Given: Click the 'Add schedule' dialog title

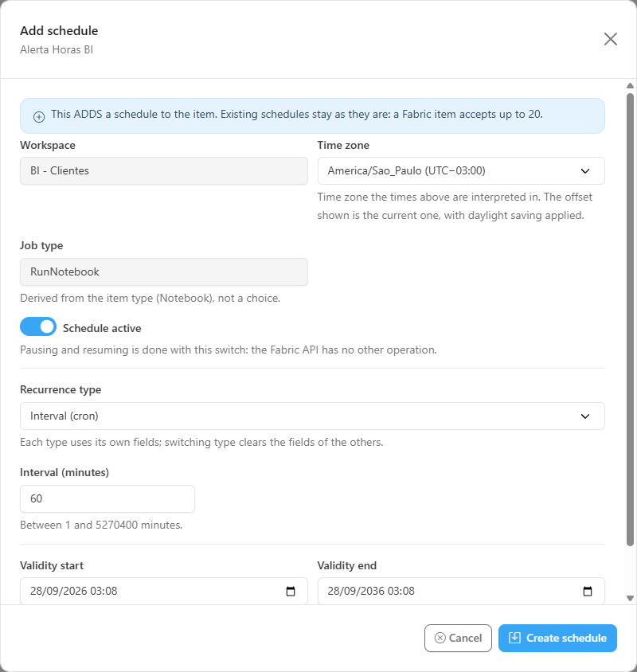Looking at the screenshot, I should pos(59,31).
